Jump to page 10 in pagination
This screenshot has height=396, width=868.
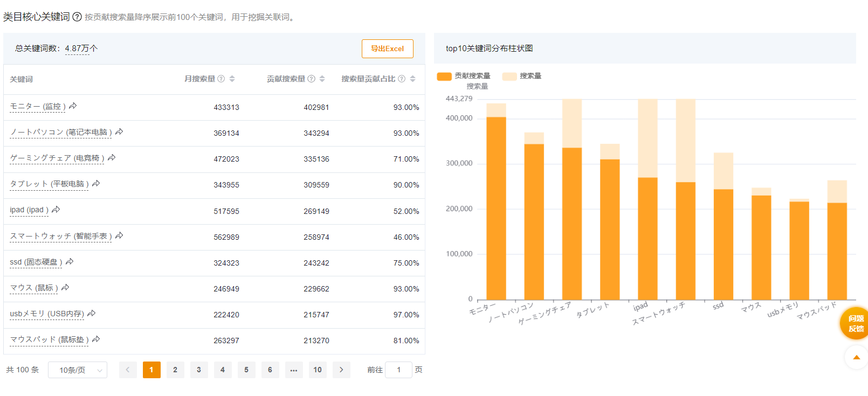(318, 370)
